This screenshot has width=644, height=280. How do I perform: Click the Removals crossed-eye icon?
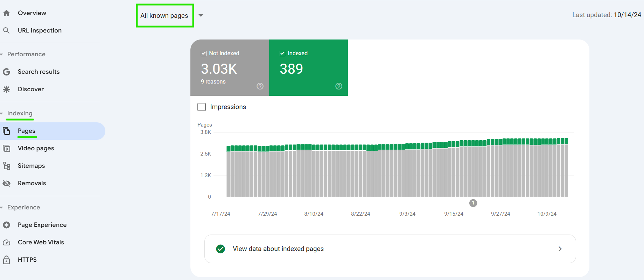tap(6, 184)
